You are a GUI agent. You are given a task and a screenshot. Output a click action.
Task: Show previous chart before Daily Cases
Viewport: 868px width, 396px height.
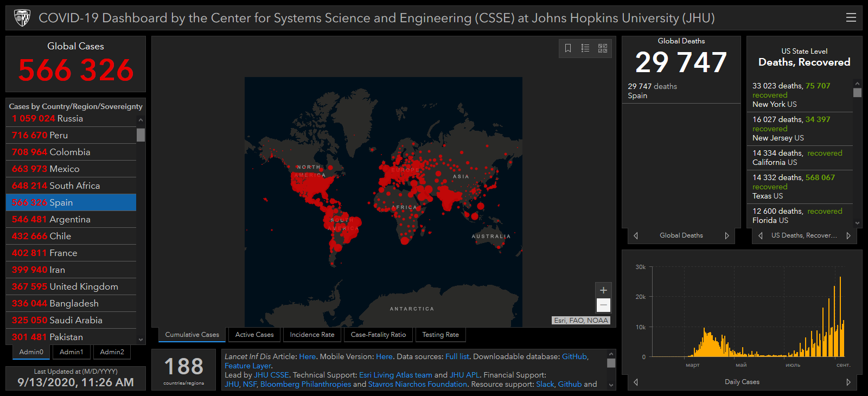(636, 382)
